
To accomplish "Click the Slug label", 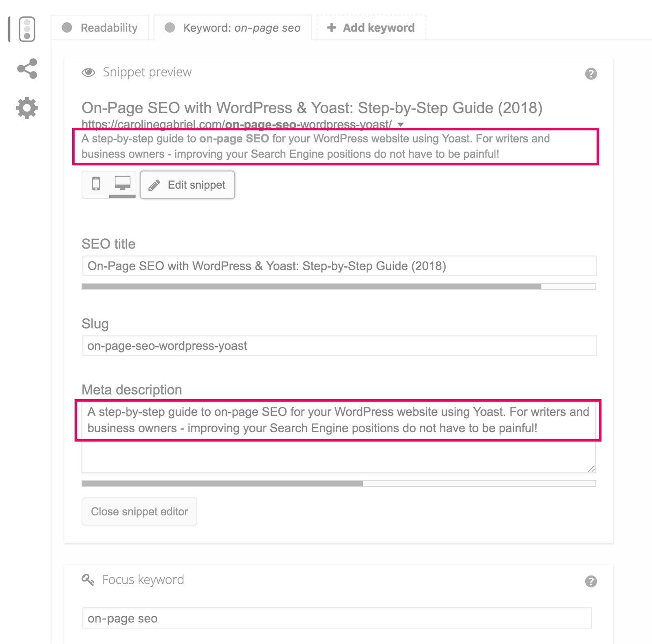I will 95,324.
